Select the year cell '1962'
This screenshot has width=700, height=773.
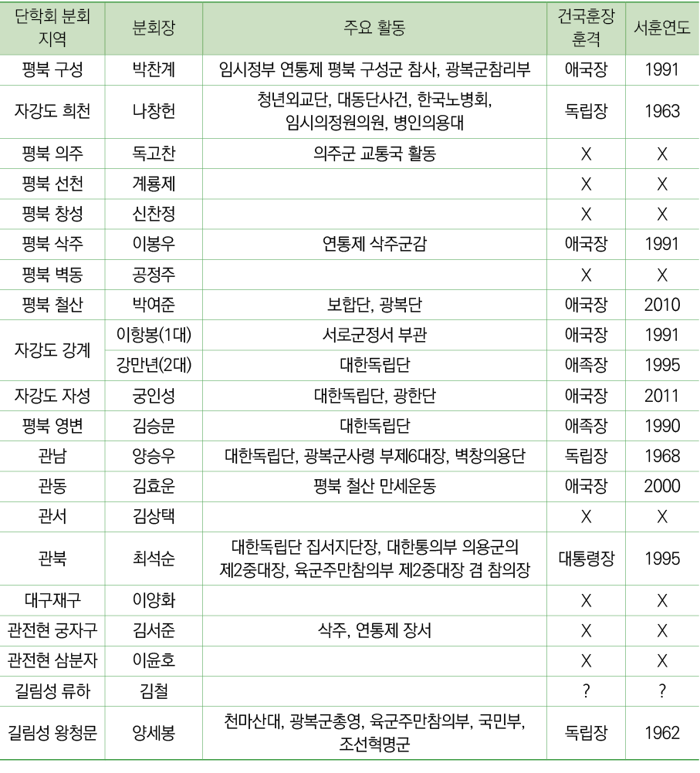(661, 732)
